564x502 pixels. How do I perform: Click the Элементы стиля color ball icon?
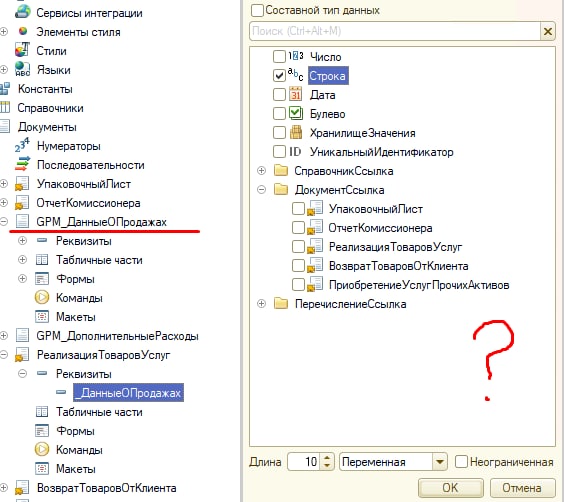(23, 31)
